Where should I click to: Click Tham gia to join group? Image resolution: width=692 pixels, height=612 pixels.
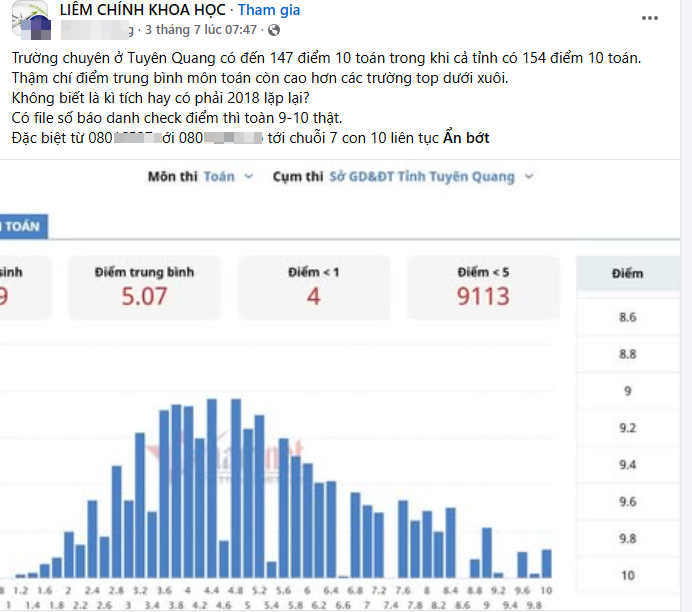pyautogui.click(x=269, y=10)
